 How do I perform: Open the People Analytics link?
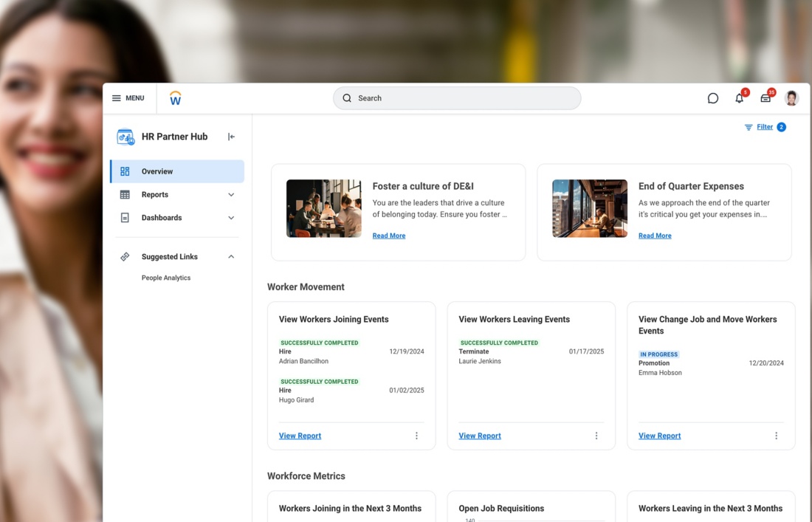click(166, 278)
